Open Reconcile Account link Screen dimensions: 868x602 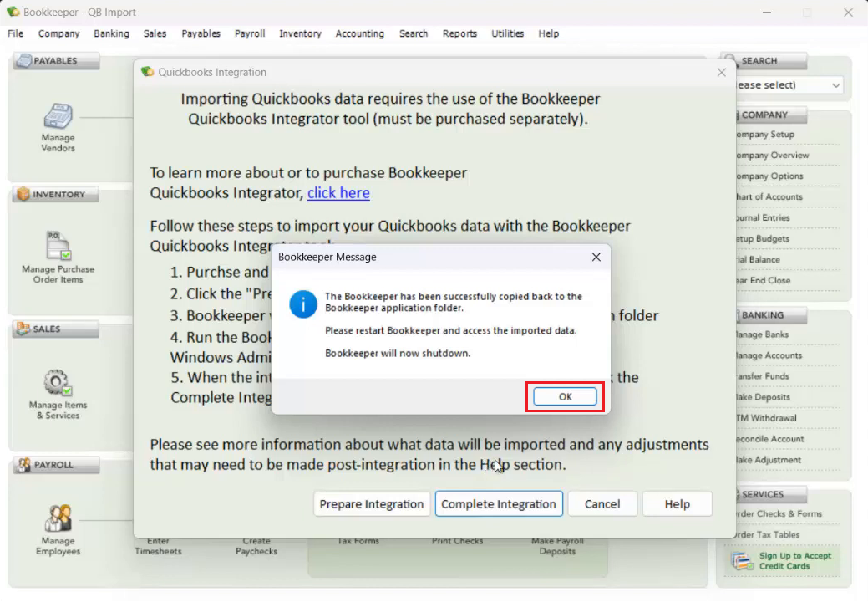pos(770,439)
